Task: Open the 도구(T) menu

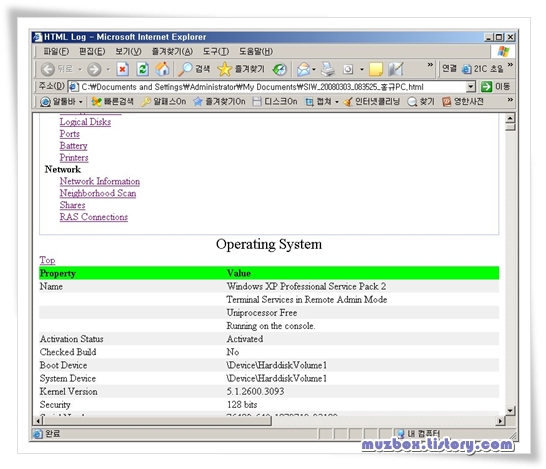Action: point(216,52)
